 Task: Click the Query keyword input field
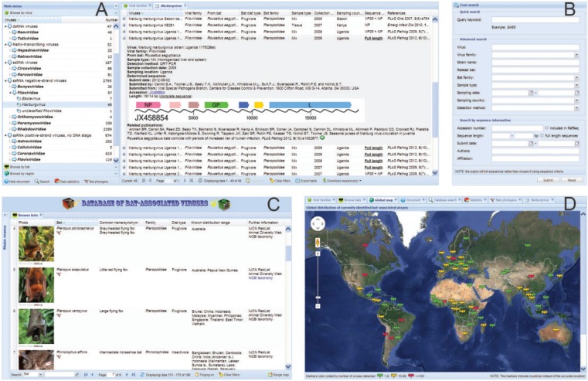(x=535, y=19)
